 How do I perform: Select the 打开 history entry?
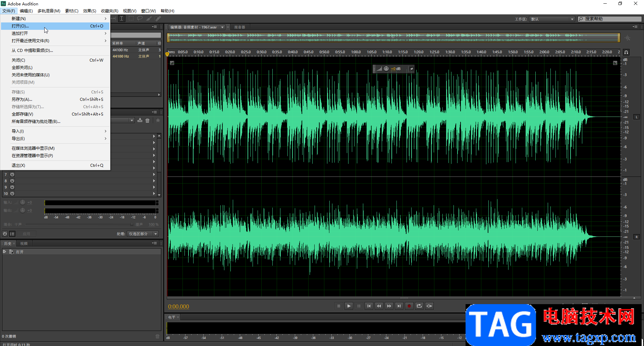point(82,252)
